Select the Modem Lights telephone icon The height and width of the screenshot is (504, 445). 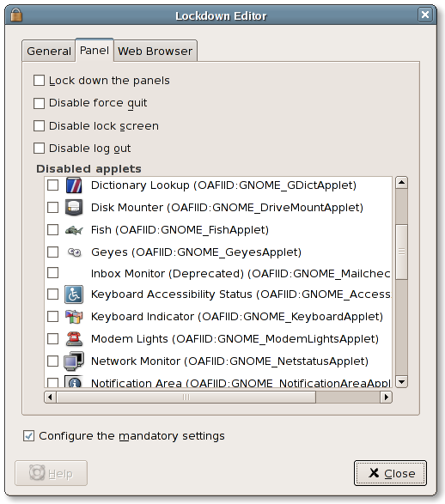pyautogui.click(x=74, y=339)
